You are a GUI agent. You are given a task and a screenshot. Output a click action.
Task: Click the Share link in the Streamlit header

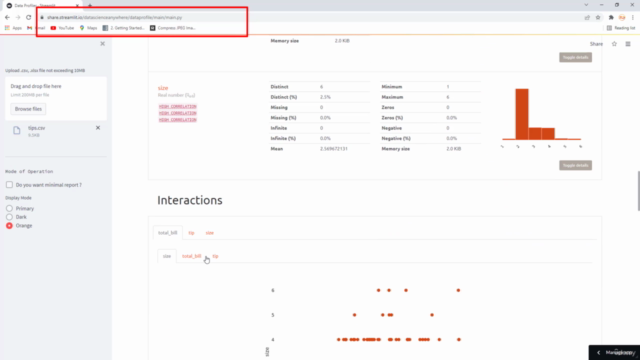pyautogui.click(x=596, y=44)
